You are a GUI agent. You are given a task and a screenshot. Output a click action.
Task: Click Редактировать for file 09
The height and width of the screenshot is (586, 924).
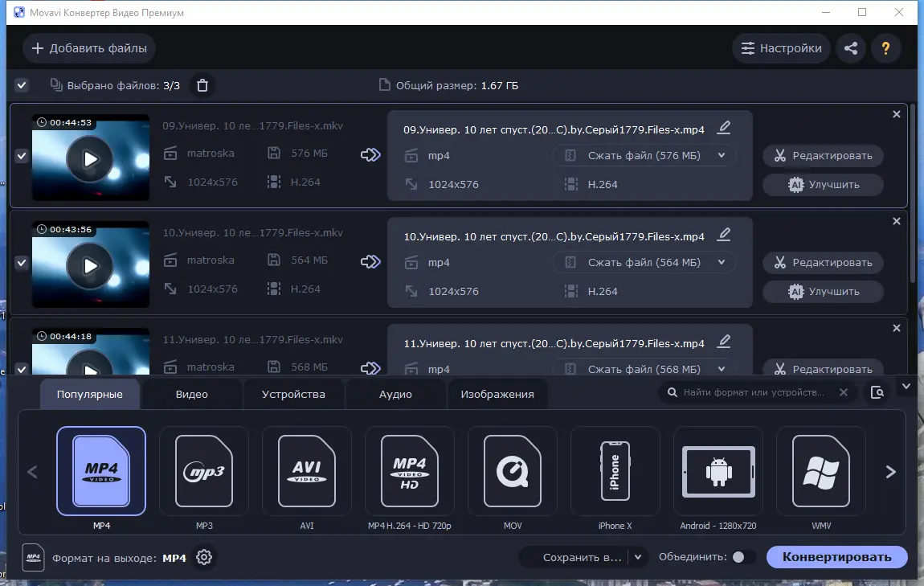[x=823, y=156]
